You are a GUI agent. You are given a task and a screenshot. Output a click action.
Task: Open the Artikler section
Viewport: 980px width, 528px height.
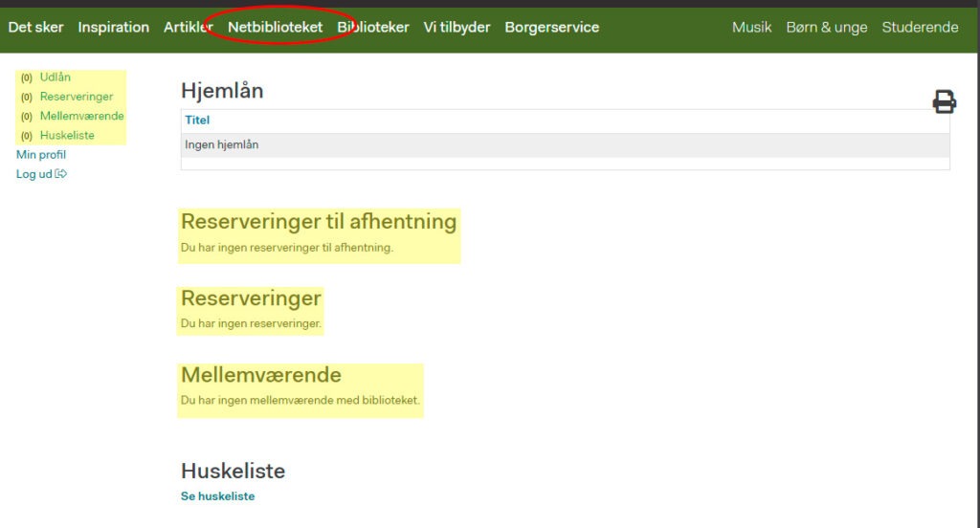pos(188,27)
